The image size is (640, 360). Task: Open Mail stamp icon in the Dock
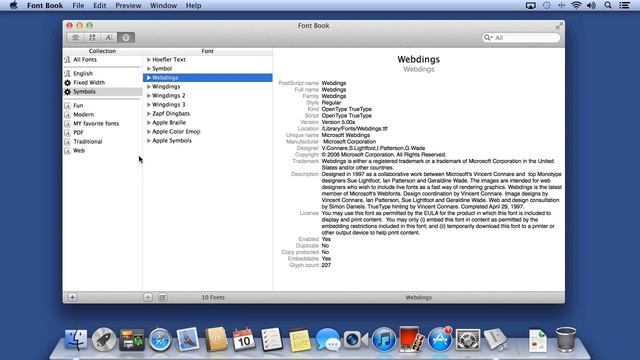tap(188, 340)
